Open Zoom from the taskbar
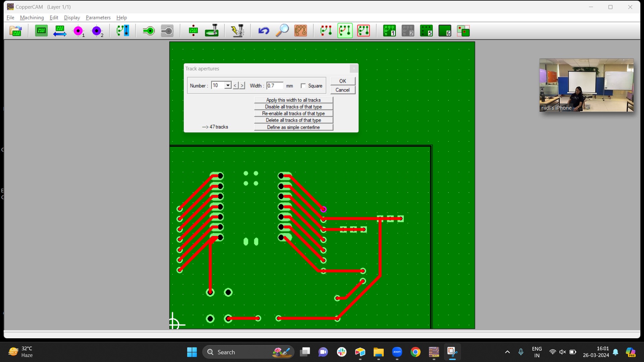The image size is (644, 362). [x=397, y=352]
